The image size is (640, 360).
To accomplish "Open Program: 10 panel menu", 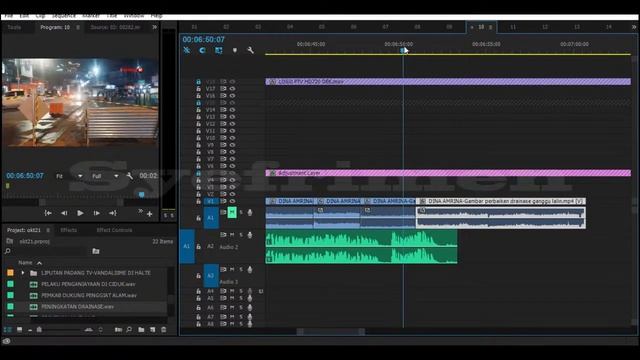I will point(78,27).
